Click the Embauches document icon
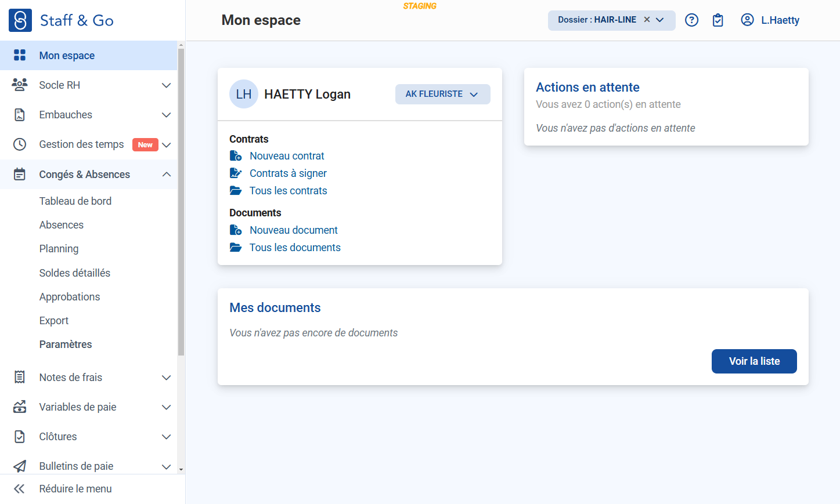The height and width of the screenshot is (504, 840). (x=20, y=115)
